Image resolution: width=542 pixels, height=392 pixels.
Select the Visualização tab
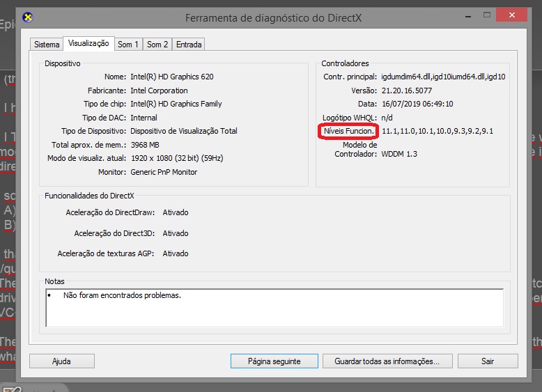click(88, 44)
